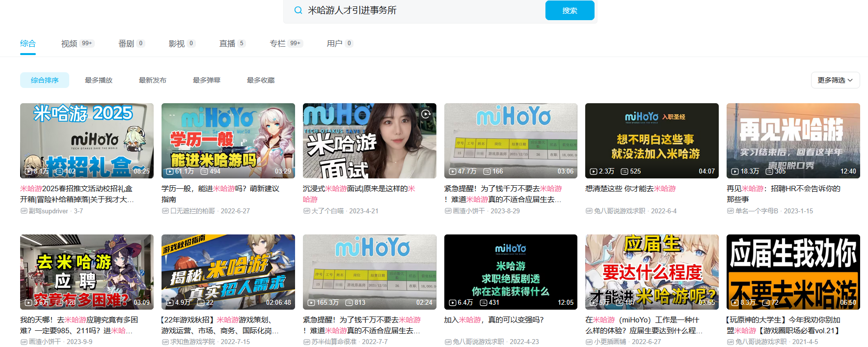Screen dimensions: 868x347
Task: Open the 应届生要达什么程度 thumbnail
Action: [x=652, y=272]
